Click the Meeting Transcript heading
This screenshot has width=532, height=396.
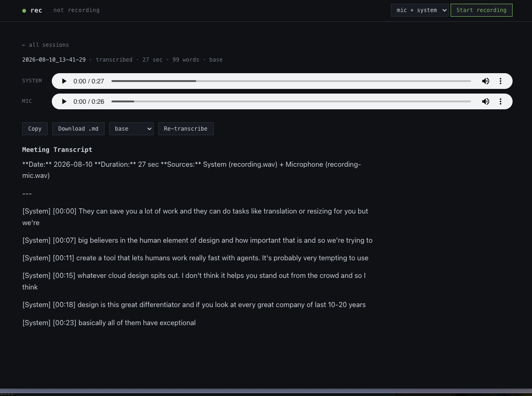[x=57, y=150]
